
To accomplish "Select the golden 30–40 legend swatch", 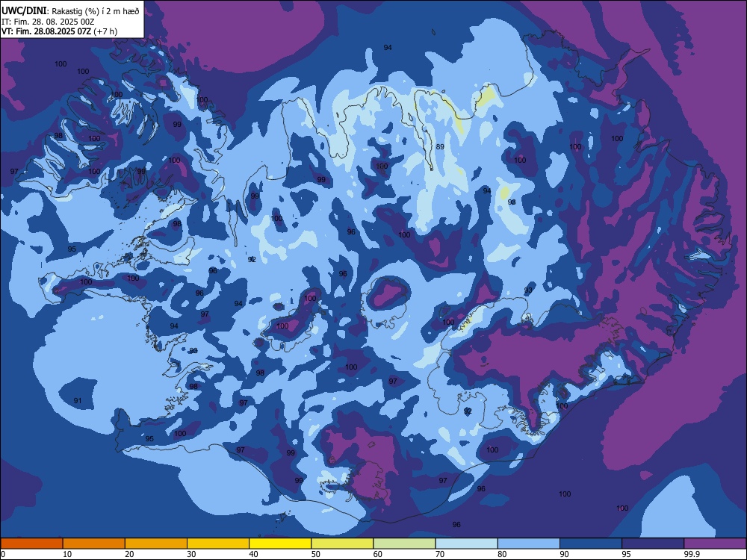I will [218, 544].
